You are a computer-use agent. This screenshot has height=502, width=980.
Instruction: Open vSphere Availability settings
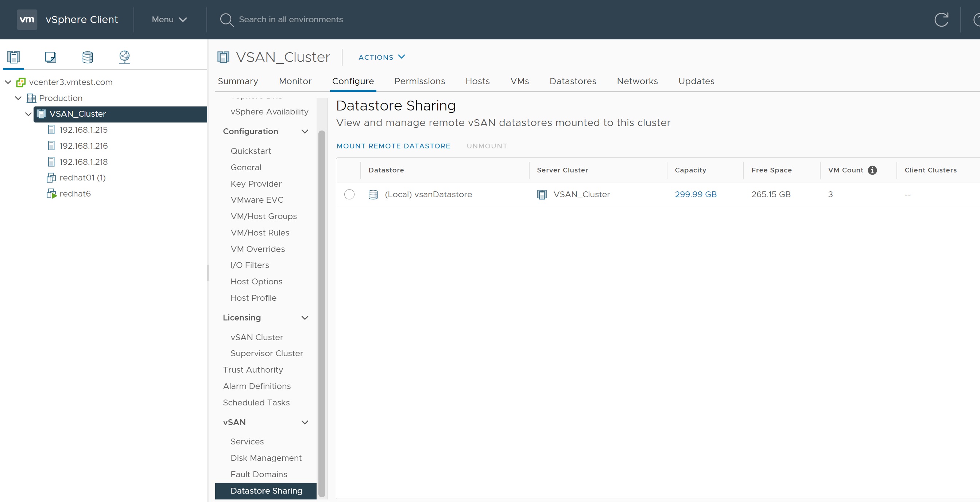tap(269, 112)
